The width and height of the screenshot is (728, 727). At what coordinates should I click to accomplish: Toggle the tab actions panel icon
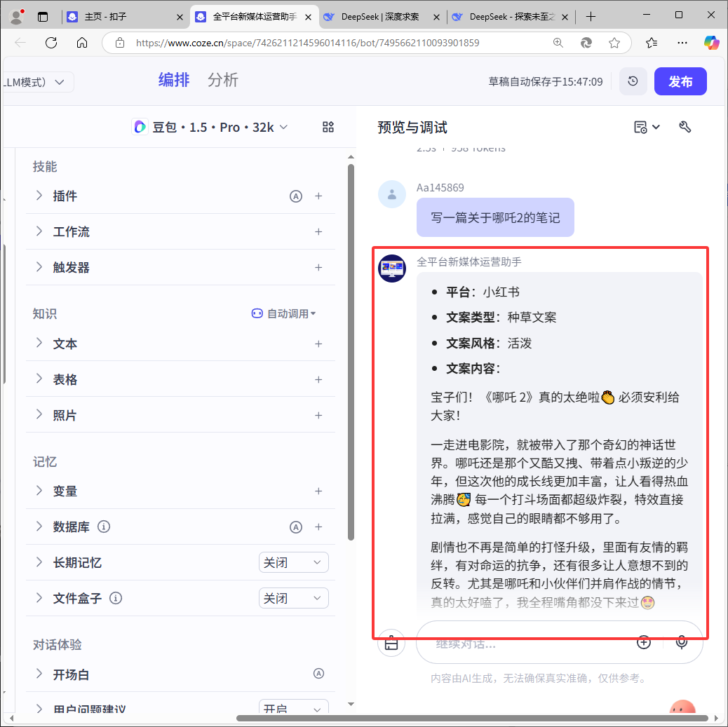pyautogui.click(x=43, y=17)
